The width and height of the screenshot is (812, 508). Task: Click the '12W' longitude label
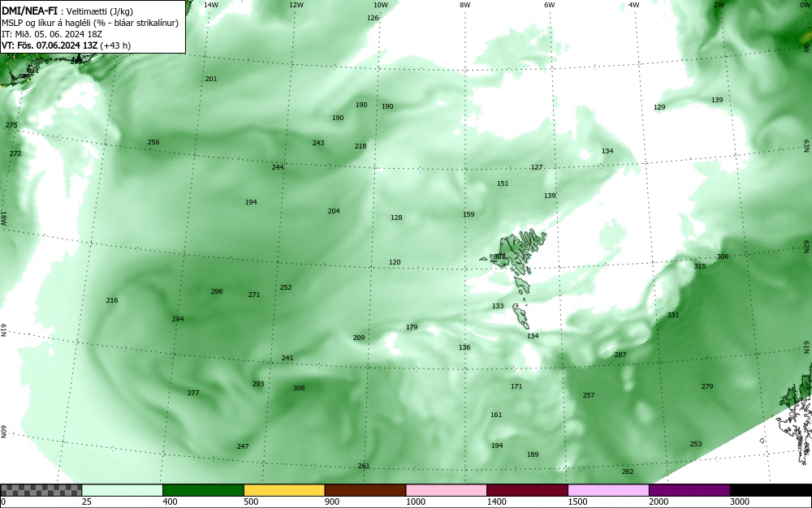coord(296,5)
